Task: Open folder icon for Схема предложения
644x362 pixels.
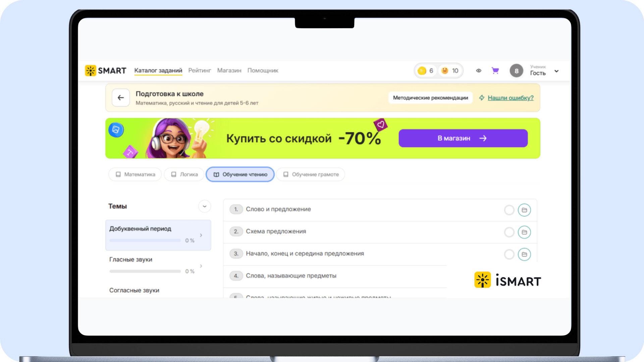Action: point(524,232)
